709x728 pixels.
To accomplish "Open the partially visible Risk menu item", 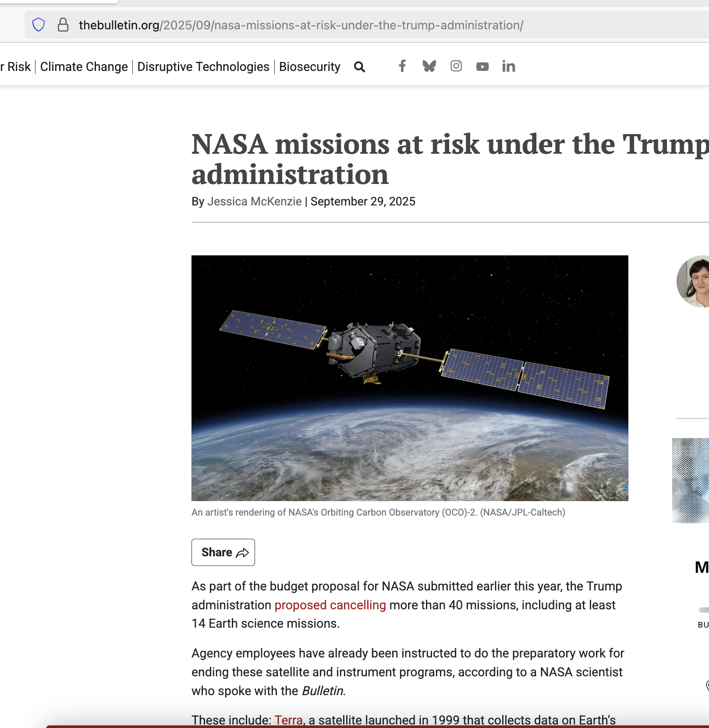I will point(15,67).
